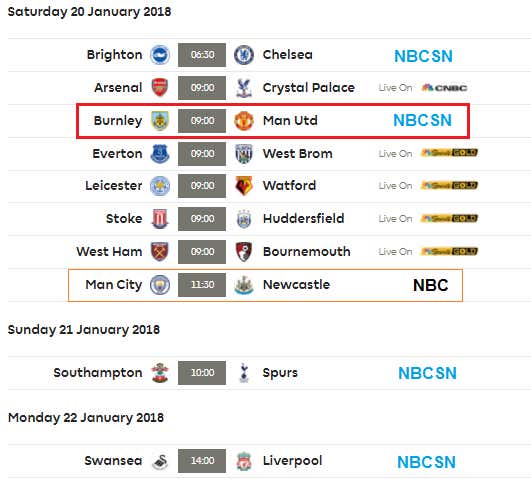Select the 14:00 Swansea match time

202,461
